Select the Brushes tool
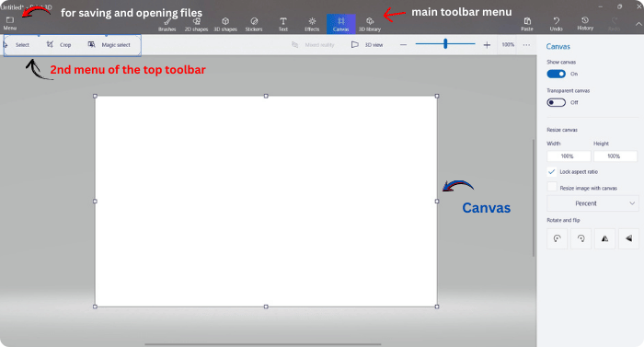 [167, 24]
